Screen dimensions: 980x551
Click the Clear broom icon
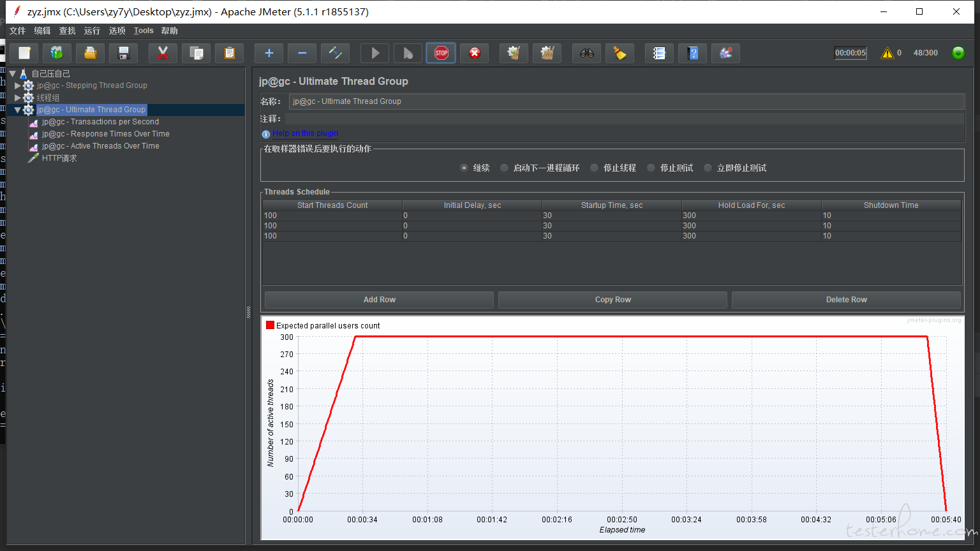click(514, 53)
